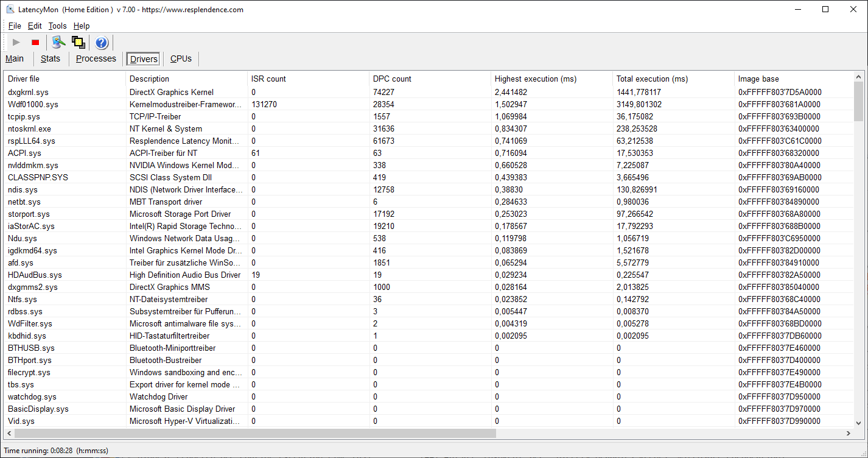
Task: Click the horizontal scrollbar left arrow
Action: (9, 433)
